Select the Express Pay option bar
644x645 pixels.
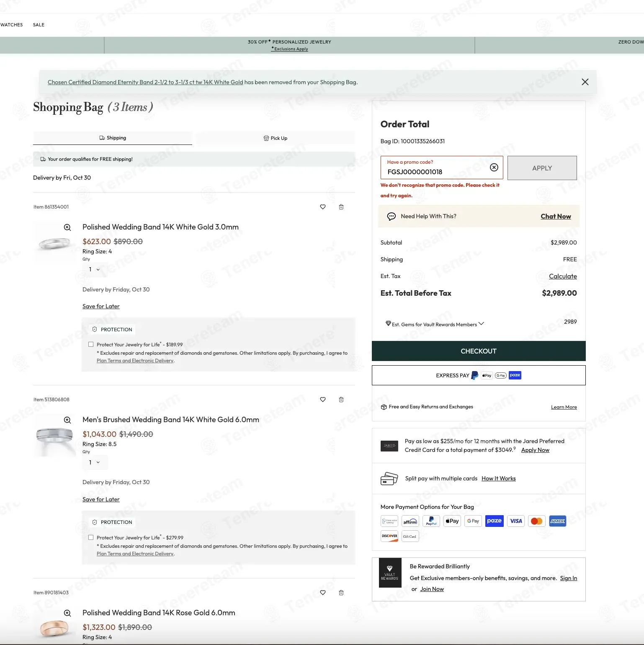(479, 375)
